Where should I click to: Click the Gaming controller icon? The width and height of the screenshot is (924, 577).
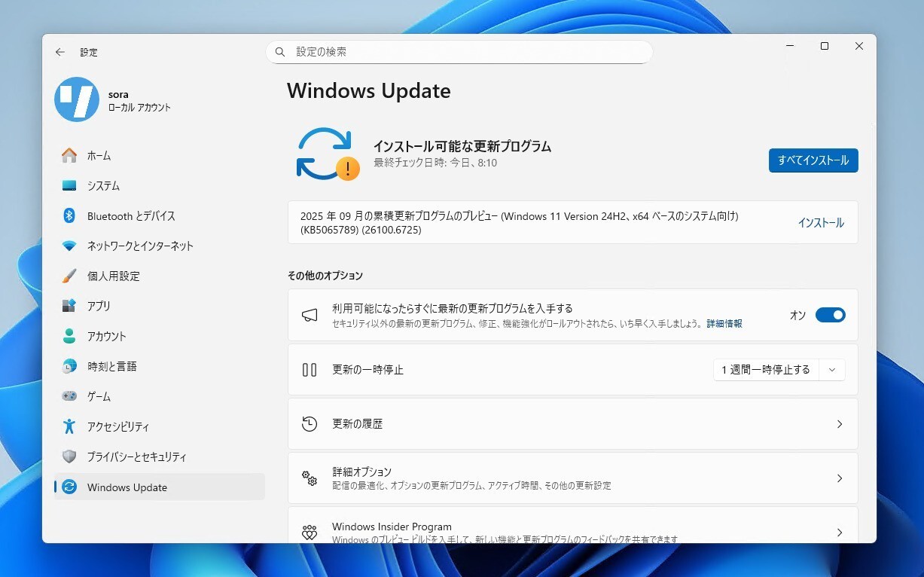tap(69, 396)
